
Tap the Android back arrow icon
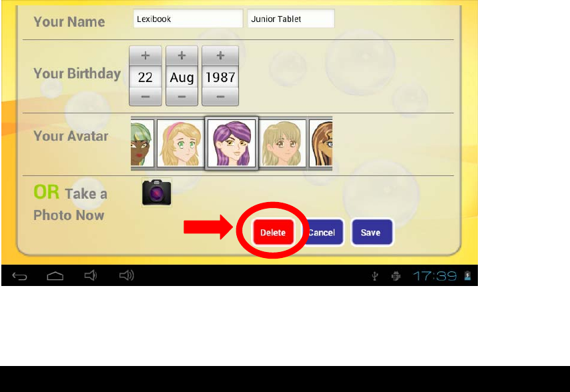pyautogui.click(x=19, y=277)
